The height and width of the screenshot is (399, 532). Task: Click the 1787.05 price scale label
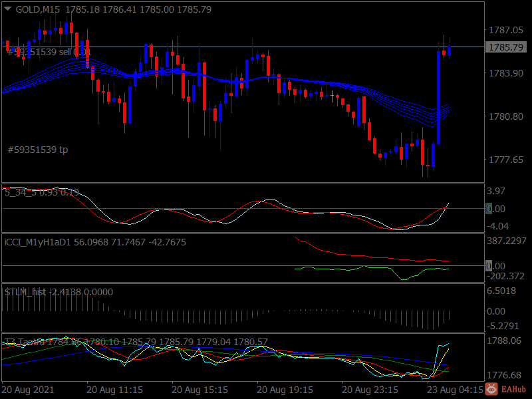(x=506, y=30)
